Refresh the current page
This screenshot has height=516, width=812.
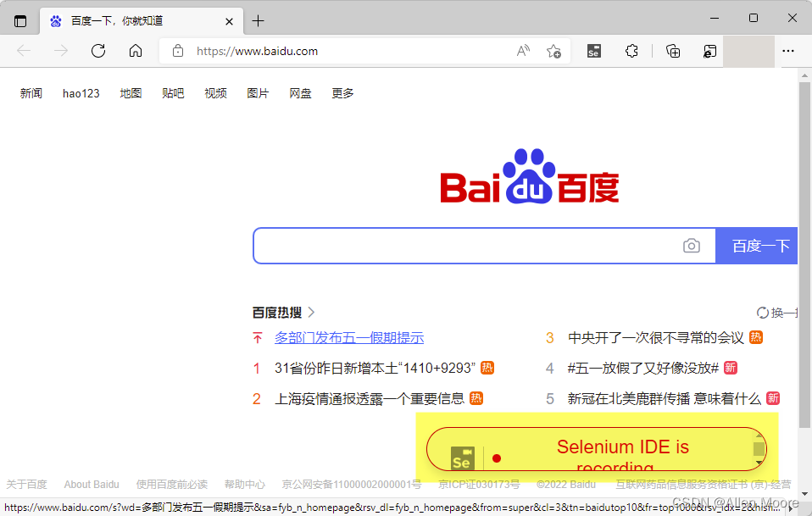(x=98, y=51)
